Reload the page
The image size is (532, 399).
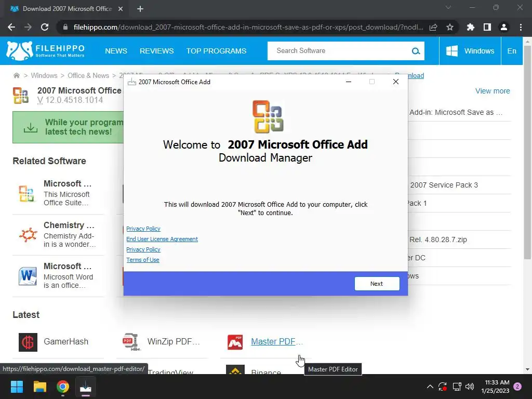click(x=45, y=27)
